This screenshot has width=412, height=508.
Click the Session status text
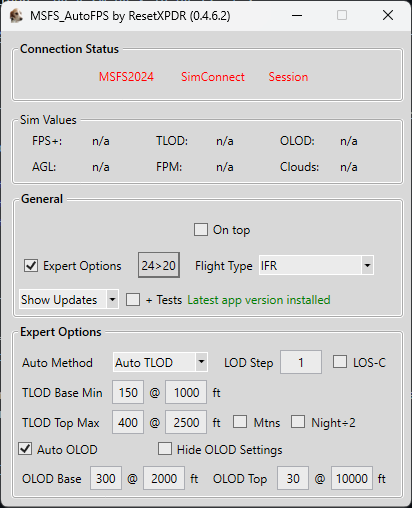click(x=288, y=77)
